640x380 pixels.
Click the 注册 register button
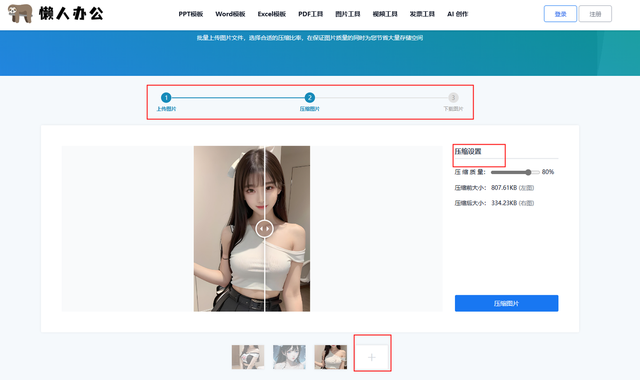click(x=595, y=14)
